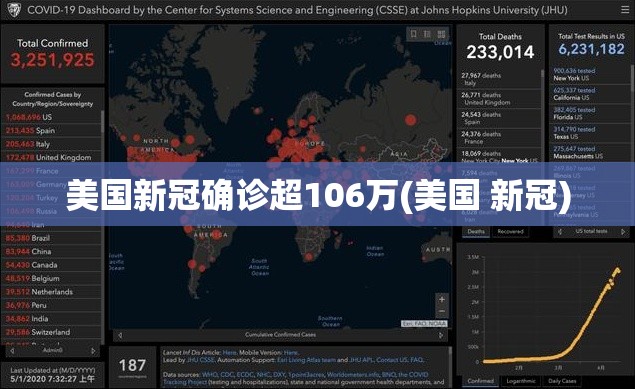Image resolution: width=635 pixels, height=389 pixels.
Task: Select the United Kingdom 26,771 deaths row
Action: click(499, 98)
